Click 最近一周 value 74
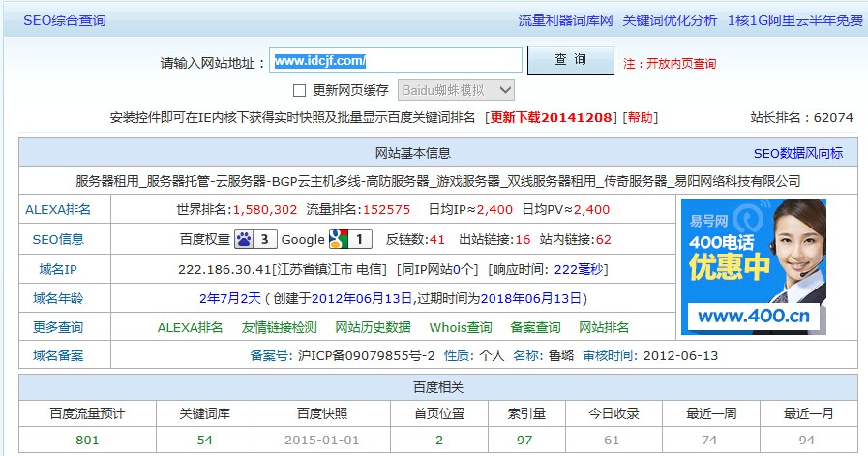Image resolution: width=868 pixels, height=456 pixels. (709, 440)
